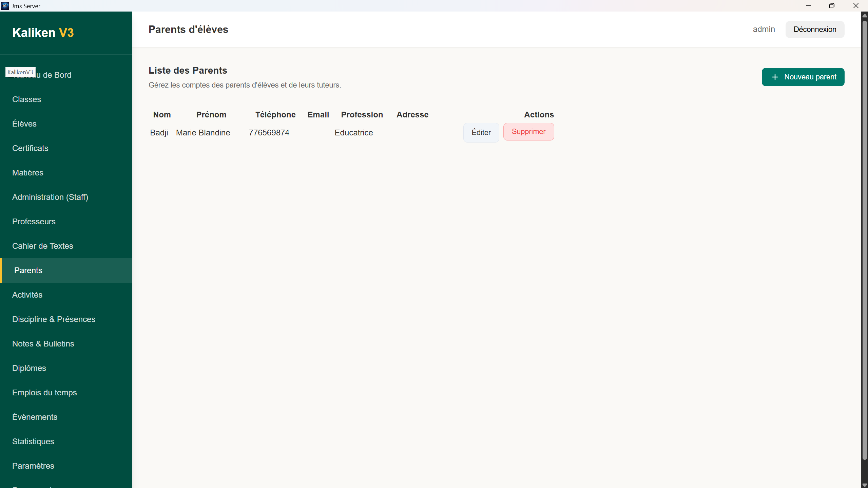Open the Classes section
The width and height of the screenshot is (868, 488).
pyautogui.click(x=26, y=99)
